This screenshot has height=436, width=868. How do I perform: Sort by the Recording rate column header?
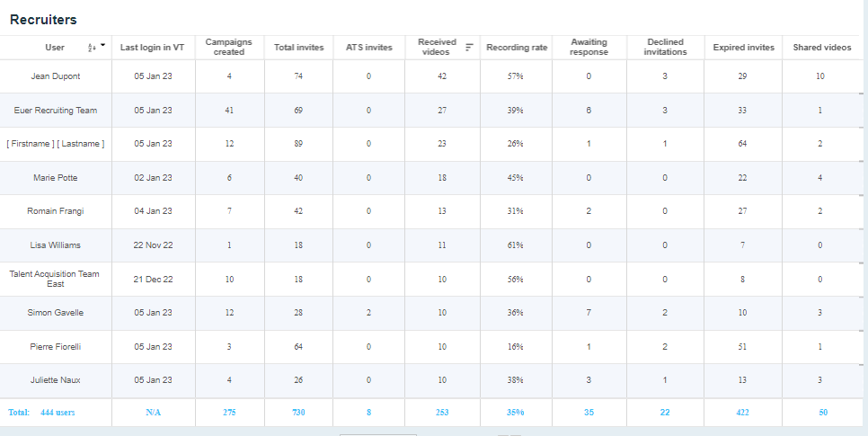(x=517, y=48)
